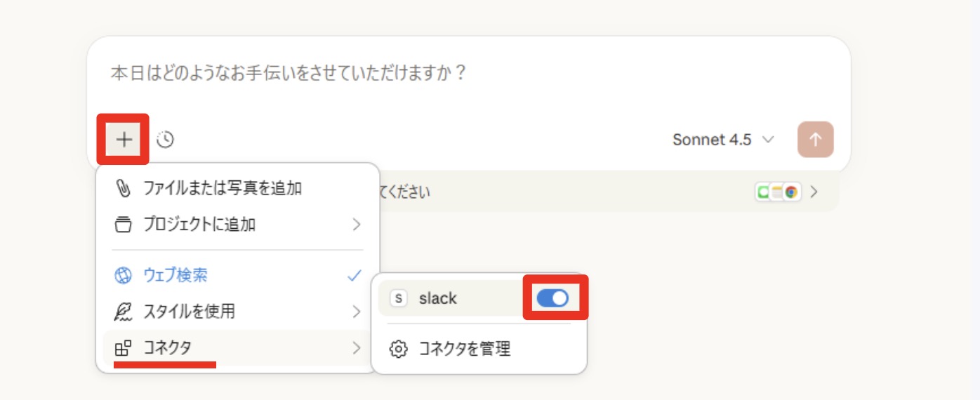This screenshot has height=400, width=980.
Task: Click the style quill icon
Action: pos(123,311)
